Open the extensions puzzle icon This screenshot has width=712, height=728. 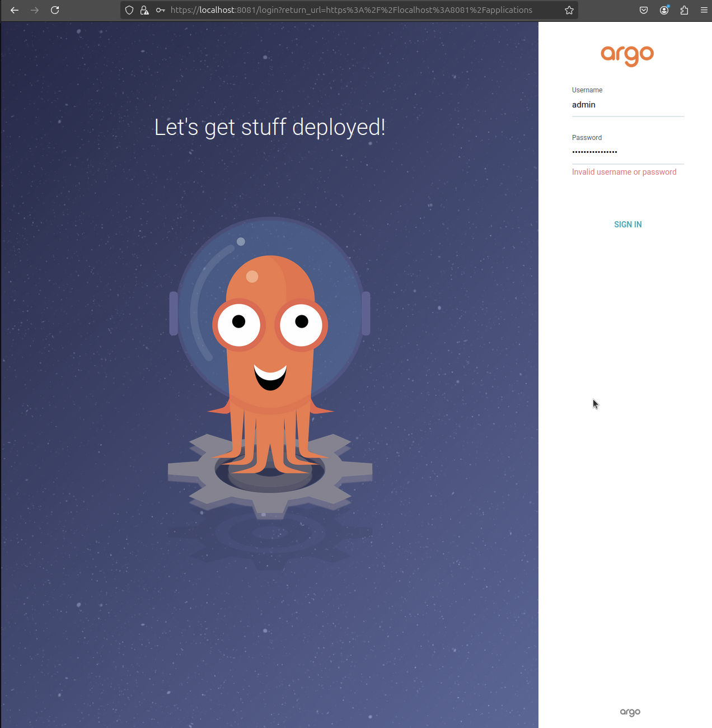click(684, 10)
